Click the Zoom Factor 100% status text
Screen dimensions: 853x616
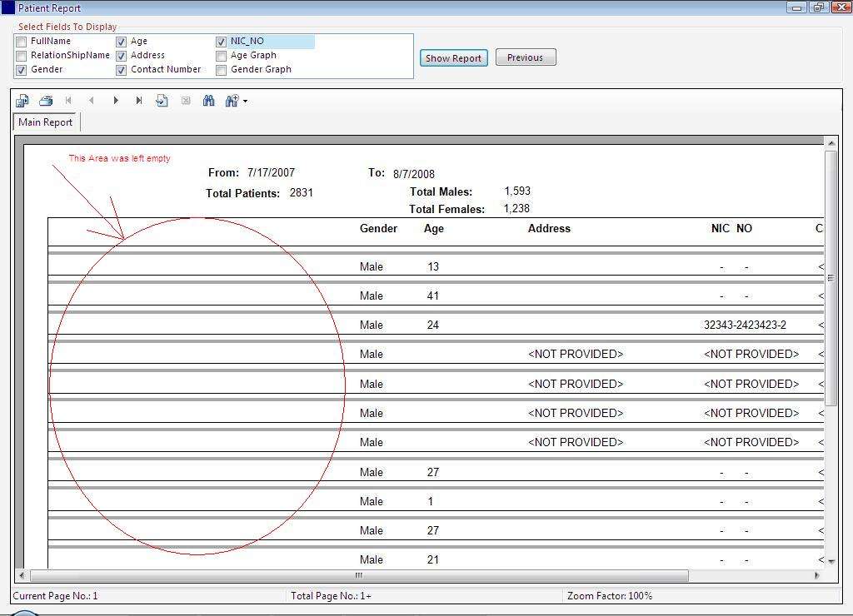pos(610,596)
